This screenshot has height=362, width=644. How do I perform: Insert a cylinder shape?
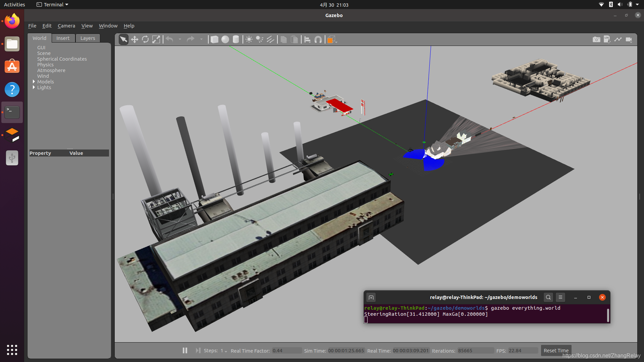tap(236, 40)
